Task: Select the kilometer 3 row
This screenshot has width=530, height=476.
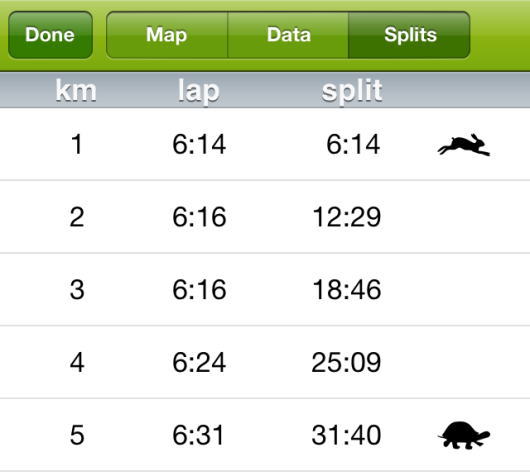Action: [x=265, y=289]
